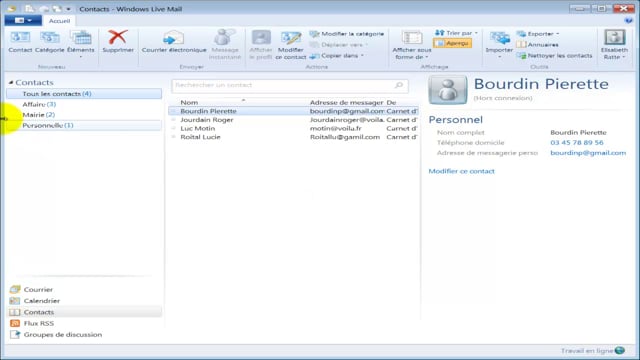This screenshot has width=640, height=360.
Task: Select the Personnelle (1) category
Action: pos(84,125)
